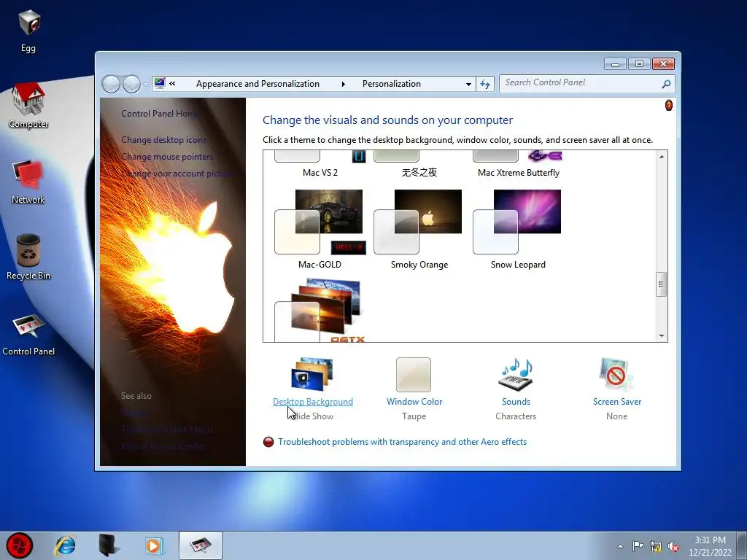
Task: Open the Network desktop icon
Action: [x=28, y=182]
